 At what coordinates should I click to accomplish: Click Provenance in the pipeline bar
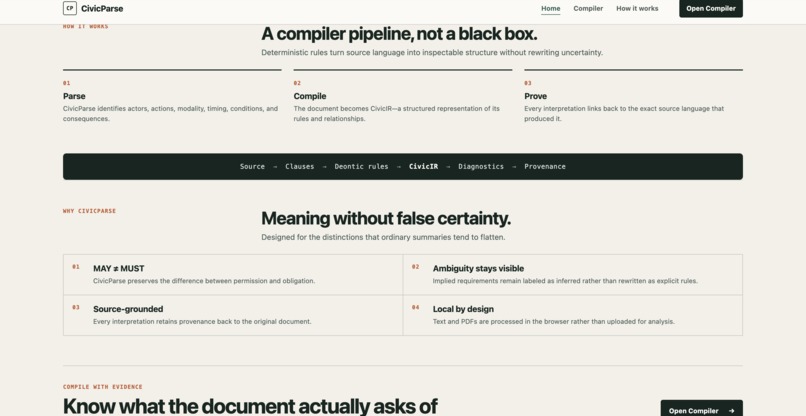[545, 167]
